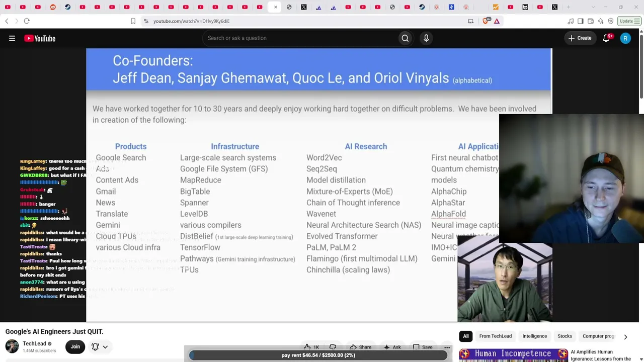This screenshot has height=362, width=644.
Task: Go to the YouTube home logo
Action: tap(40, 38)
